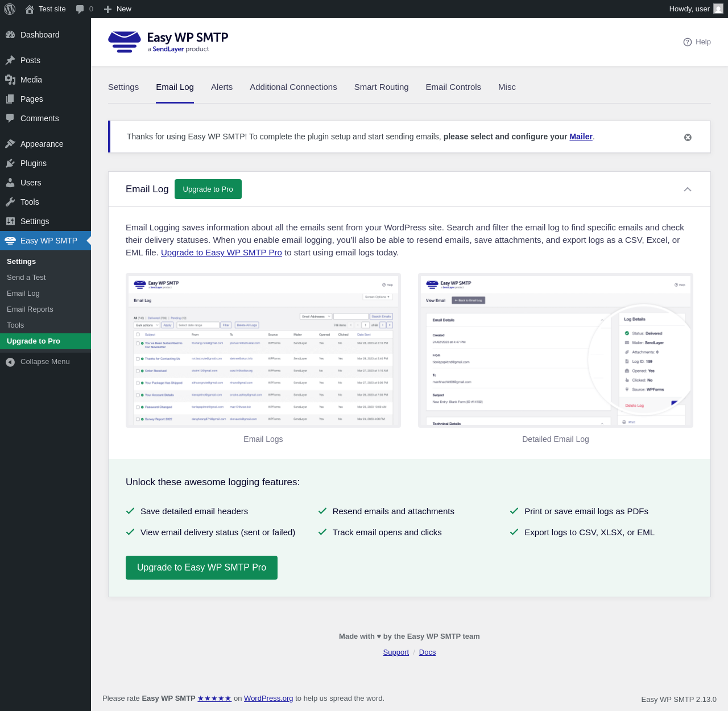Click the Comments icon in sidebar
The width and height of the screenshot is (728, 711).
10,118
